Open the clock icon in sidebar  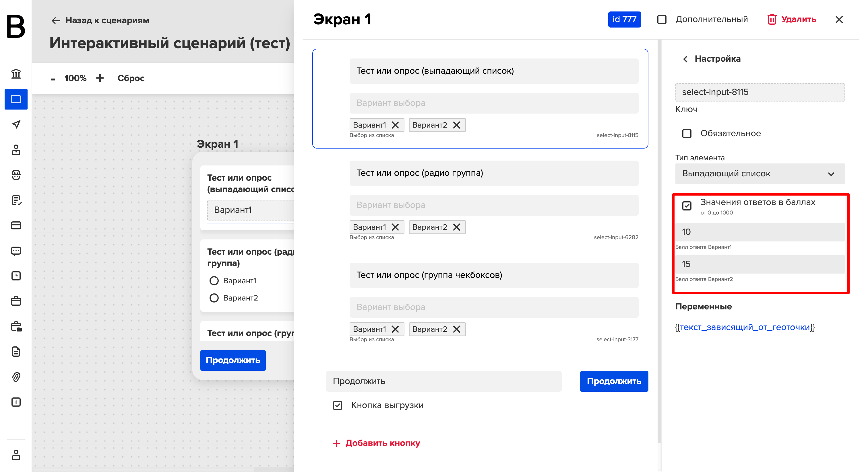click(x=16, y=276)
